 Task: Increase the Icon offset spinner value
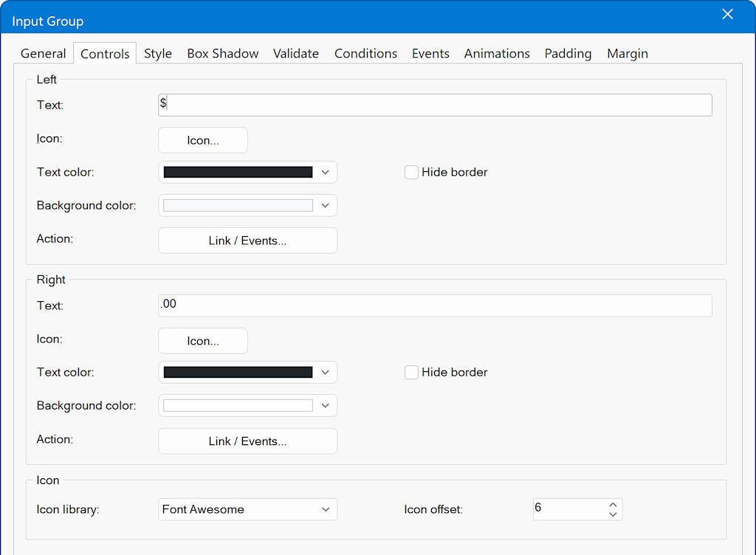pos(613,505)
